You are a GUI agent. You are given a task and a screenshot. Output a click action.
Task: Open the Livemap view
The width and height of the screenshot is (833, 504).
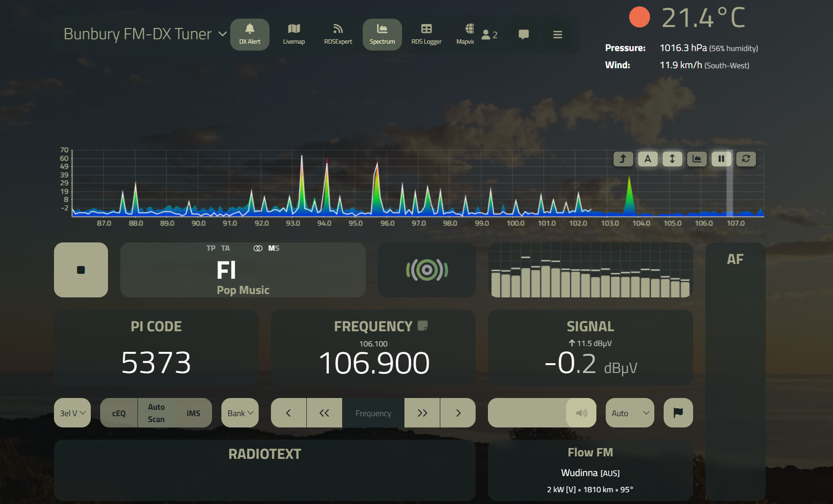pos(294,34)
